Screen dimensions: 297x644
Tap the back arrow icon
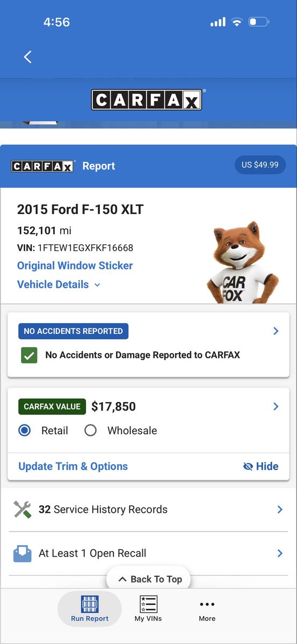pos(28,57)
